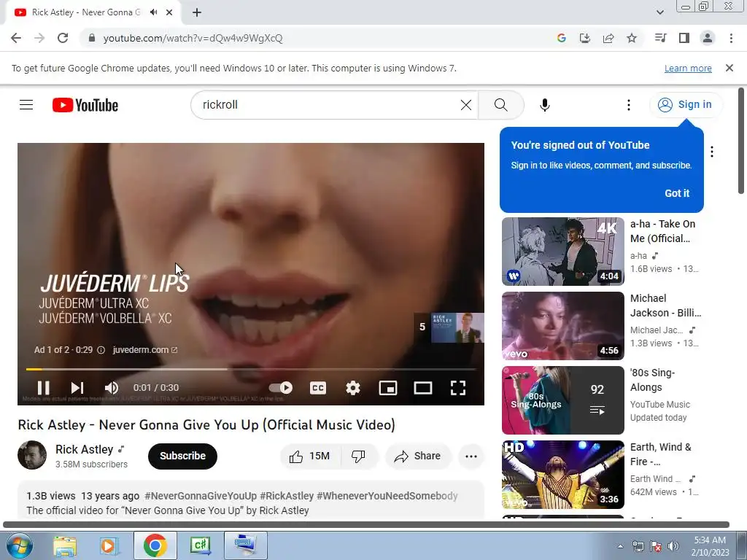Image resolution: width=747 pixels, height=560 pixels.
Task: Open more actions ellipsis under video
Action: pyautogui.click(x=471, y=456)
